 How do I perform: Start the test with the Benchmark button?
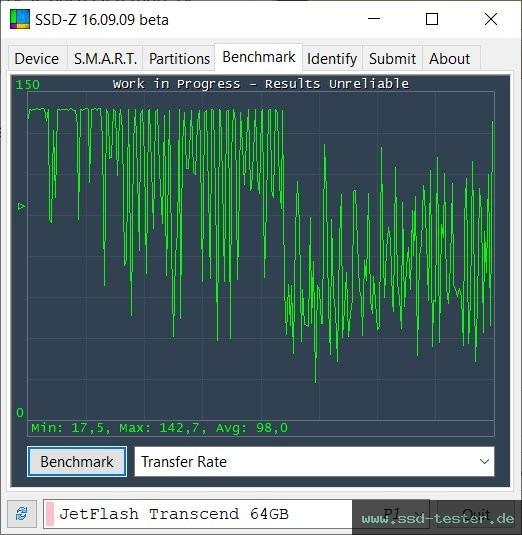click(x=77, y=462)
